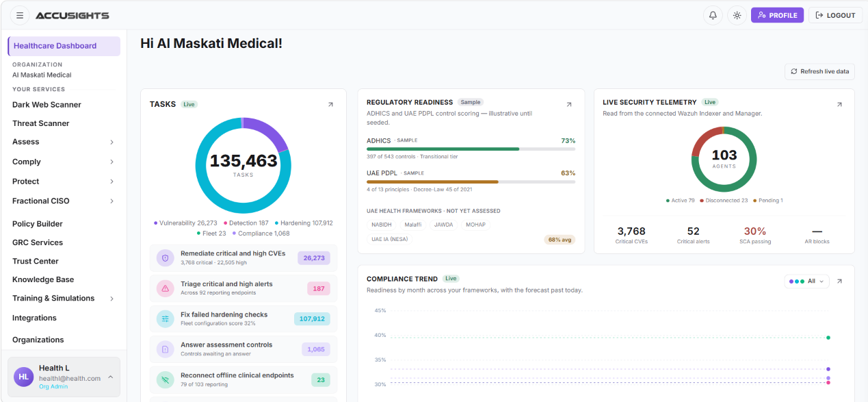
Task: Open Knowledge Base
Action: pyautogui.click(x=43, y=279)
